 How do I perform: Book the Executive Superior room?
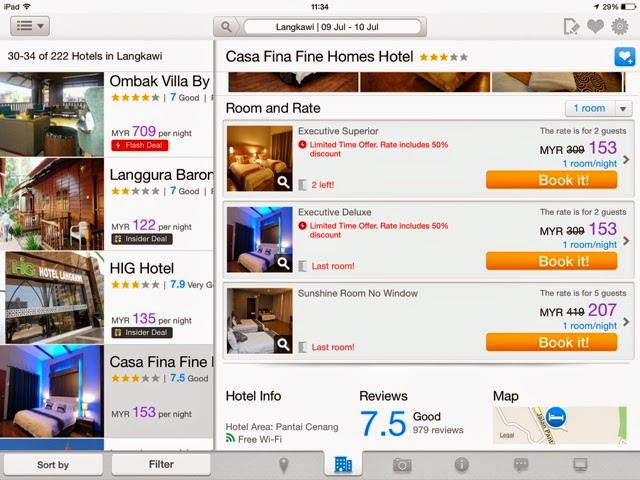(551, 180)
